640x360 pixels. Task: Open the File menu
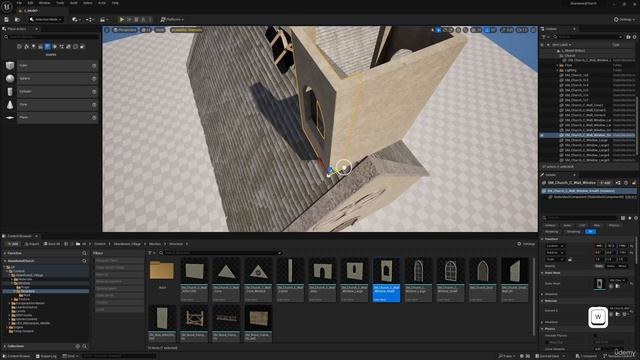[19, 3]
